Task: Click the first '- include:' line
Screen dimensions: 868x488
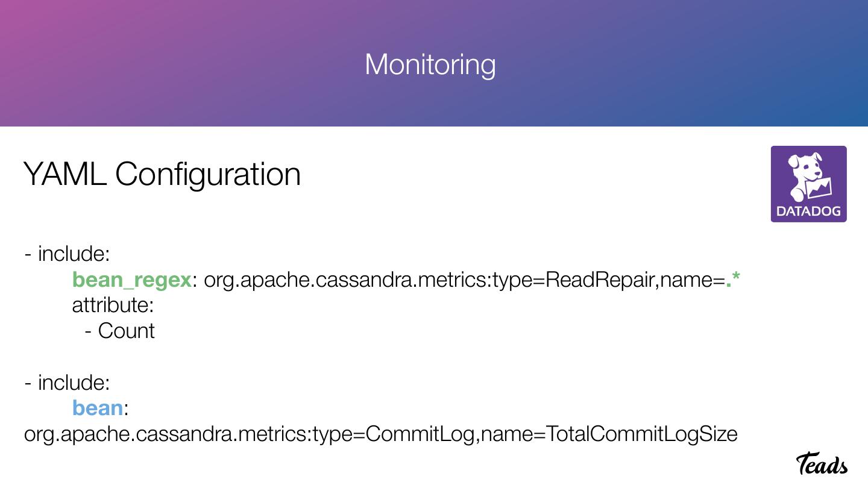Action: click(x=67, y=254)
